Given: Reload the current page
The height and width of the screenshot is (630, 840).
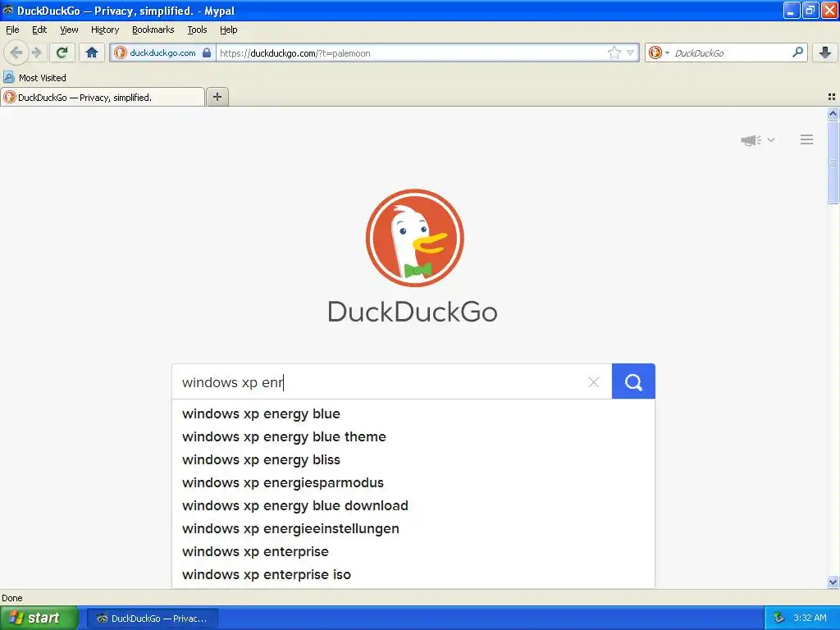Looking at the screenshot, I should pos(62,52).
